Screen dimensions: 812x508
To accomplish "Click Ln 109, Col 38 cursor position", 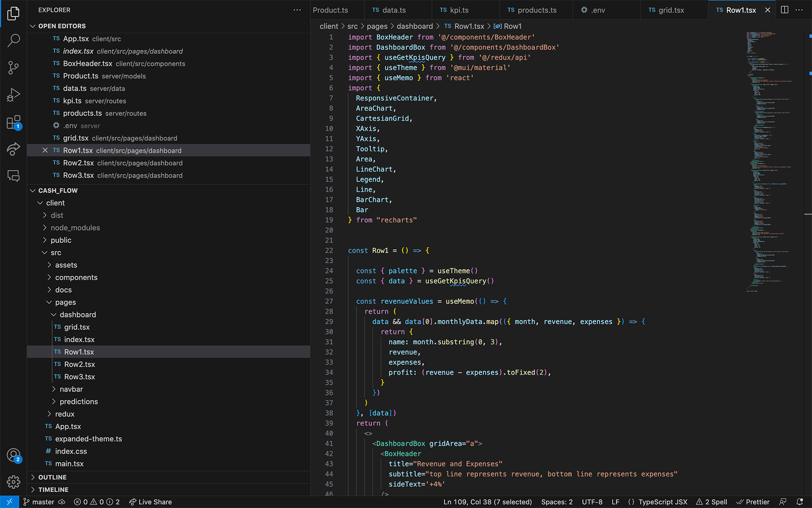I will click(488, 502).
